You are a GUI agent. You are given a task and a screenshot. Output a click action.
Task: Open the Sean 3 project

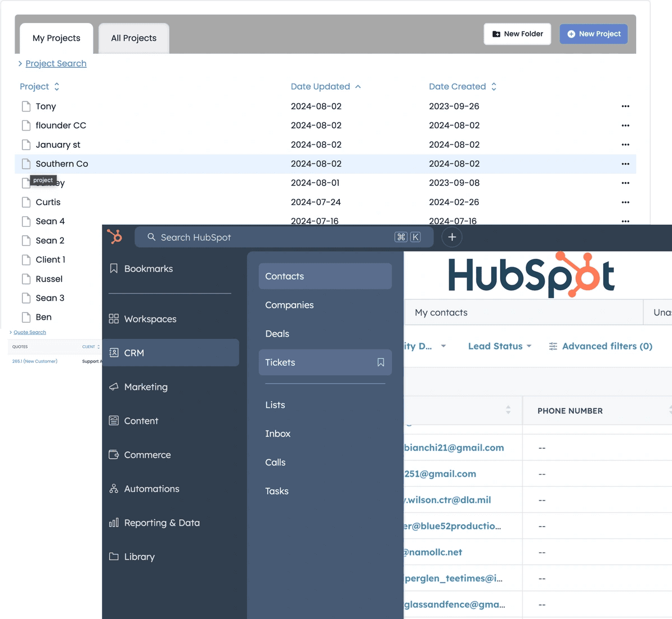[x=50, y=298]
